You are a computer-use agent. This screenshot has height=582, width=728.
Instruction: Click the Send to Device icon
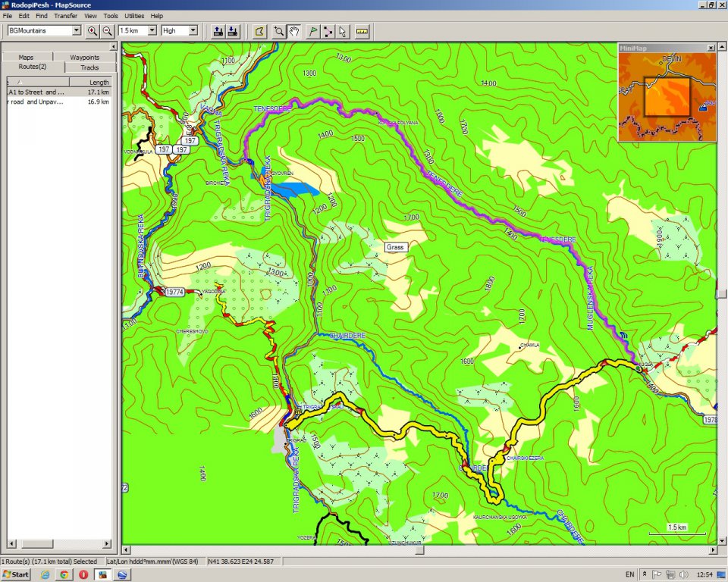pos(218,31)
